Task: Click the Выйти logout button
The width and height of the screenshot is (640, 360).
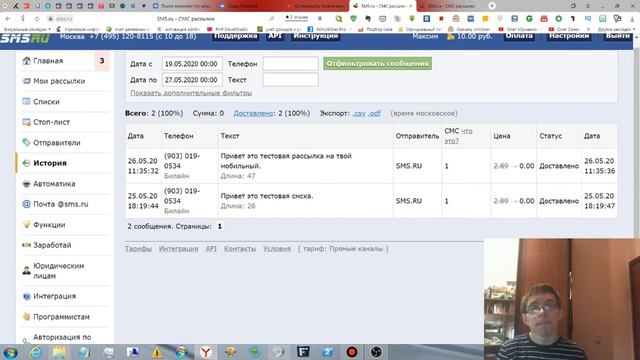Action: 618,36
